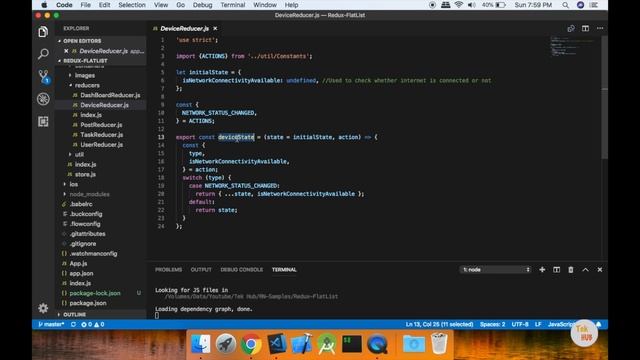Close the terminal panel
The width and height of the screenshot is (640, 360).
[600, 270]
